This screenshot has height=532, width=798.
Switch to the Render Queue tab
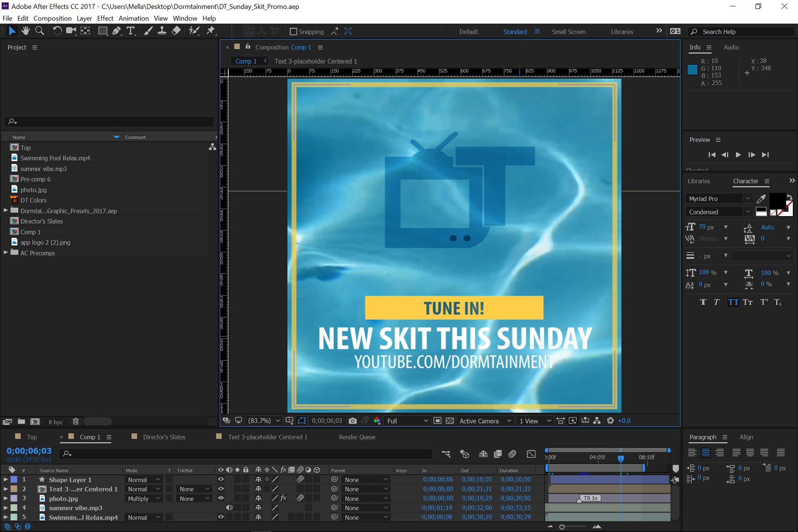click(x=357, y=437)
